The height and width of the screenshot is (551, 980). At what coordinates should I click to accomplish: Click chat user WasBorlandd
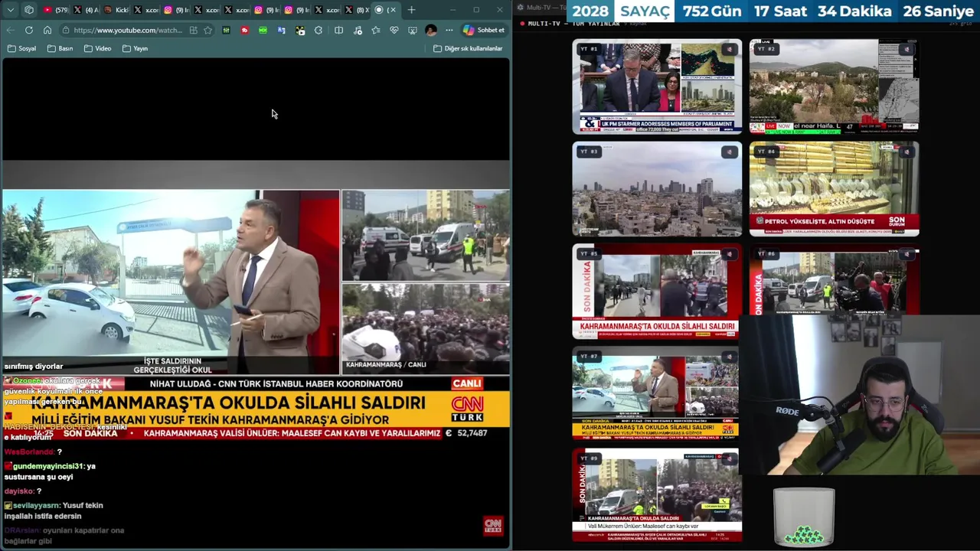click(29, 452)
